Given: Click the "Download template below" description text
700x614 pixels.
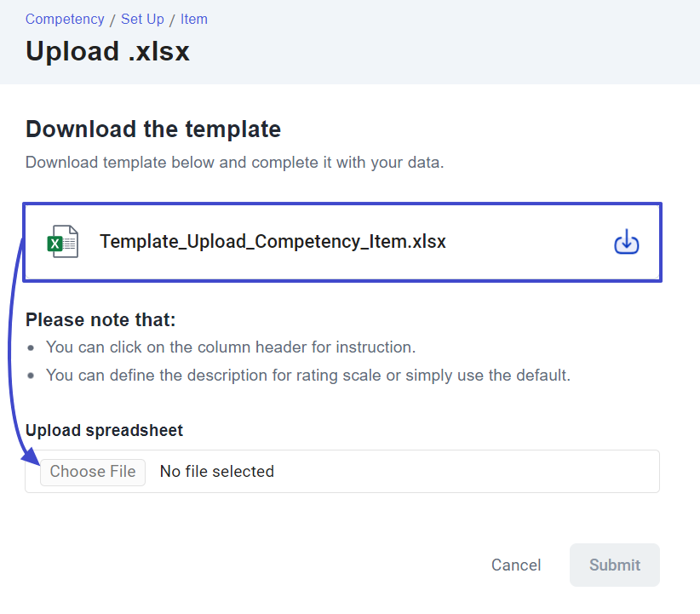Looking at the screenshot, I should [x=234, y=162].
